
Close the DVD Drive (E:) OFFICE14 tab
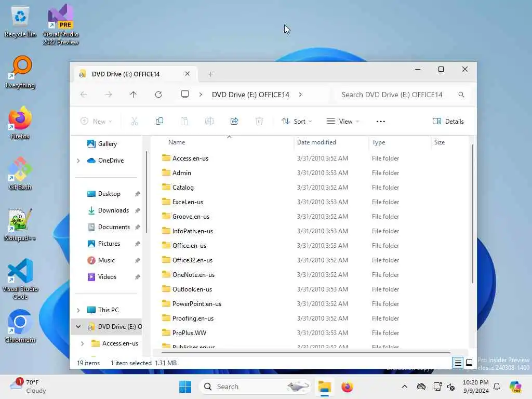(187, 74)
